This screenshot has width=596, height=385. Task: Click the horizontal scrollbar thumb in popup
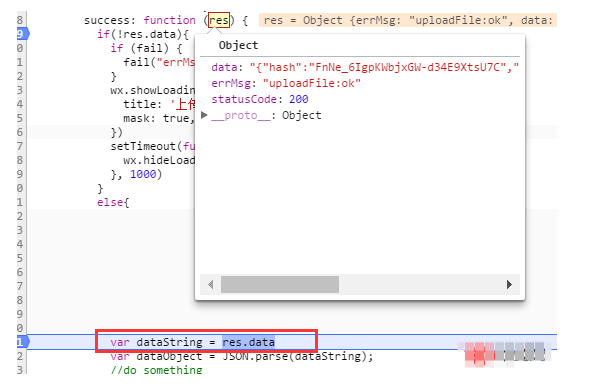[280, 284]
